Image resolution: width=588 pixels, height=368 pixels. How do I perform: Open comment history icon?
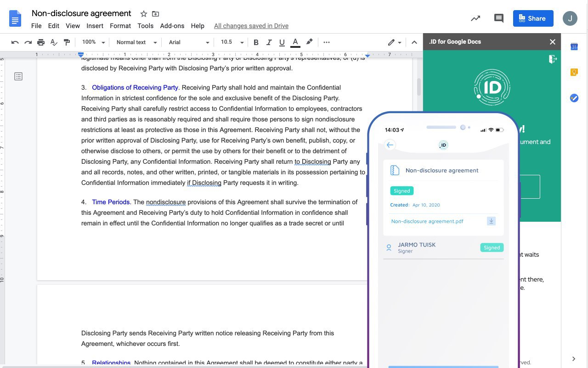tap(498, 18)
